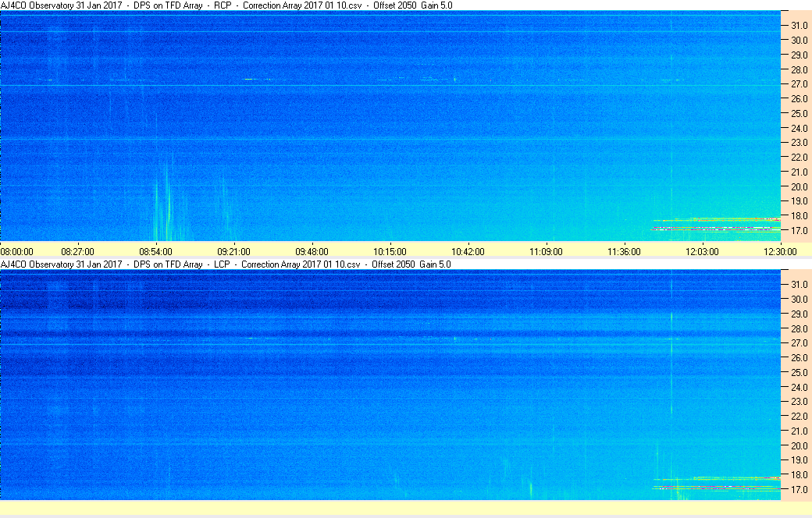Image resolution: width=812 pixels, height=518 pixels.
Task: Select 21.0 label in LCP panel
Action: 799,431
